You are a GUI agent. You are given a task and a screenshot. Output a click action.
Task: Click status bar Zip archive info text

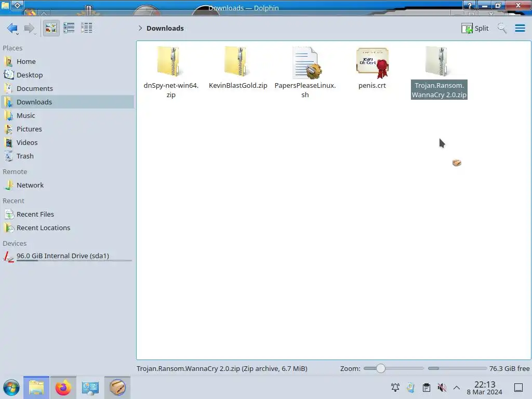click(222, 369)
